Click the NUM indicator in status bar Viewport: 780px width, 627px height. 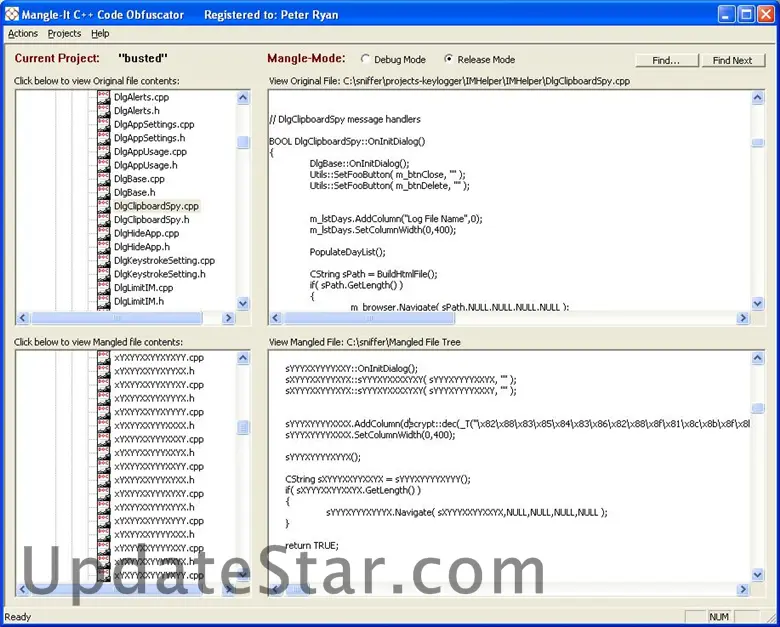(719, 617)
